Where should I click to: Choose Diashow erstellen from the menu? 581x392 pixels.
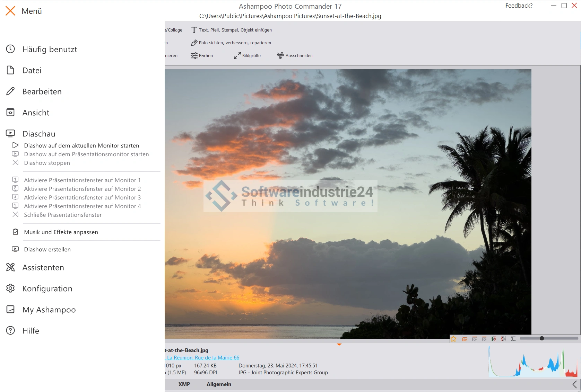(x=47, y=249)
